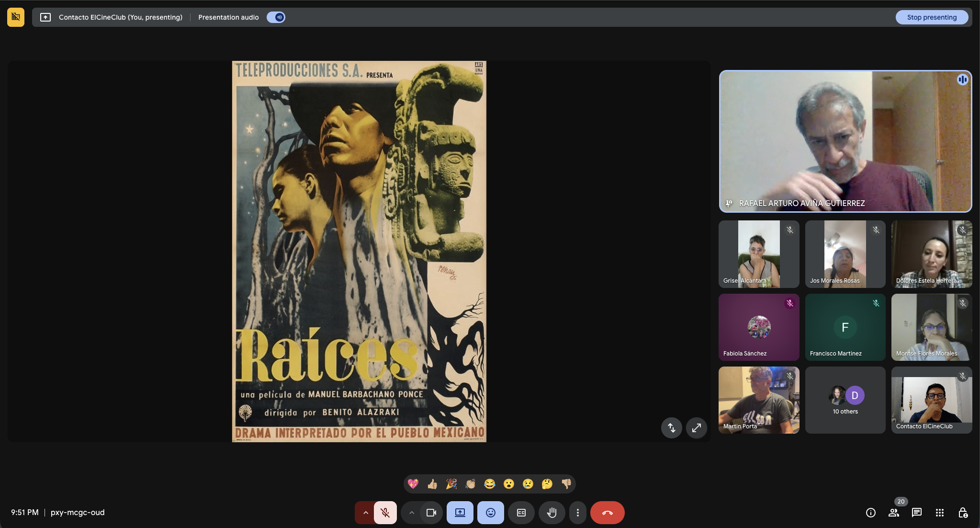Click the Raíces movie poster presentation
Image resolution: width=980 pixels, height=528 pixels.
(359, 251)
